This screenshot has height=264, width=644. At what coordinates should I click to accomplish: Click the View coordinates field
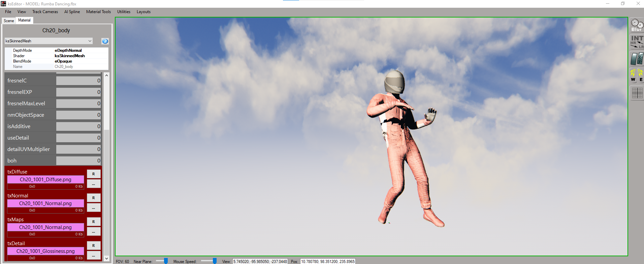tap(260, 261)
